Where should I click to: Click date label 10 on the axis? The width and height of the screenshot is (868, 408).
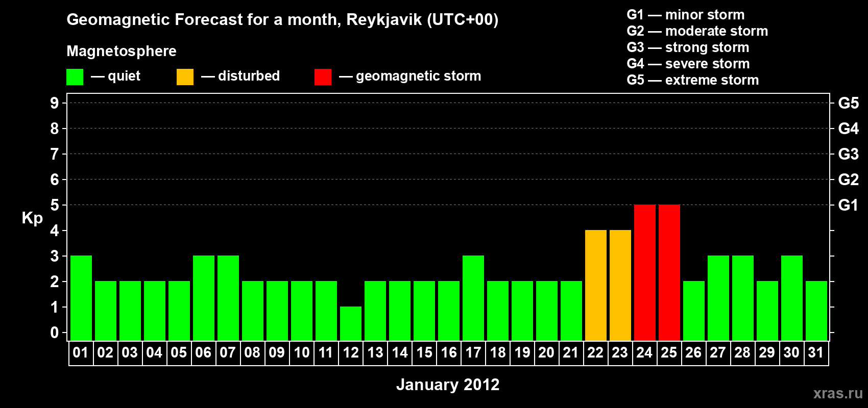pos(301,352)
